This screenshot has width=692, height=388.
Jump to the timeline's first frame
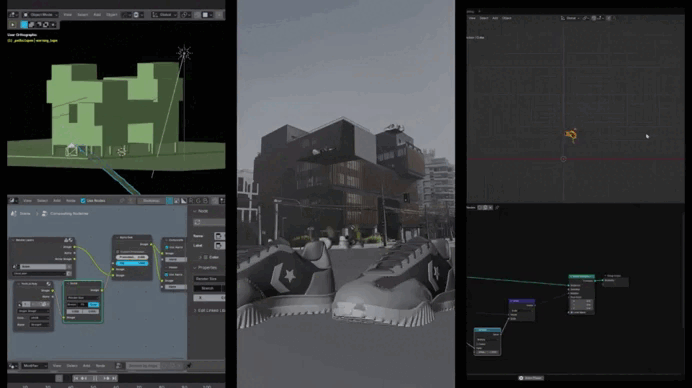click(x=76, y=378)
